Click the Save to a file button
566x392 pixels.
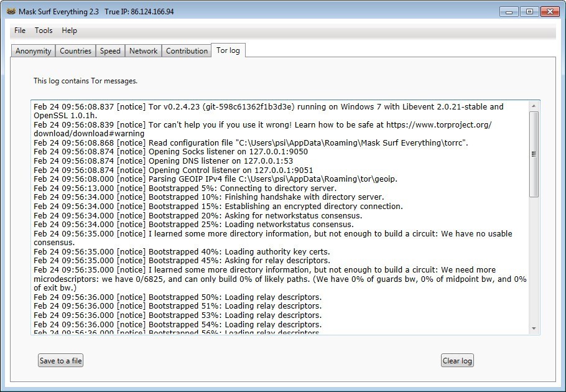point(61,361)
